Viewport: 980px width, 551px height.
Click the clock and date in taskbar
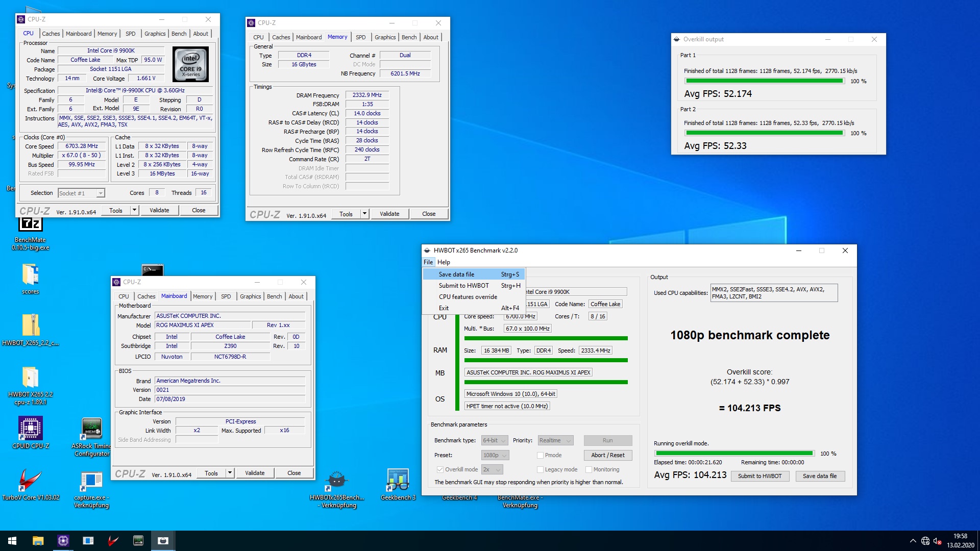pyautogui.click(x=961, y=541)
